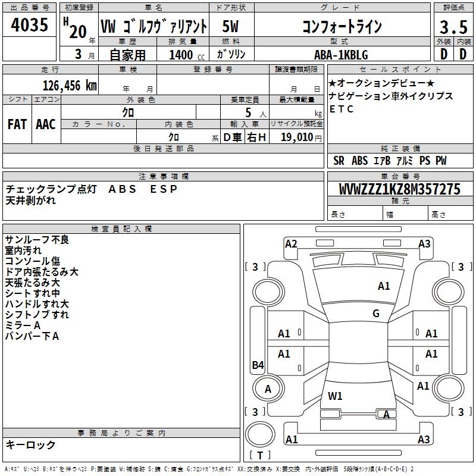
Task: Click the A1 mark on the rear bumper
Action: click(292, 439)
